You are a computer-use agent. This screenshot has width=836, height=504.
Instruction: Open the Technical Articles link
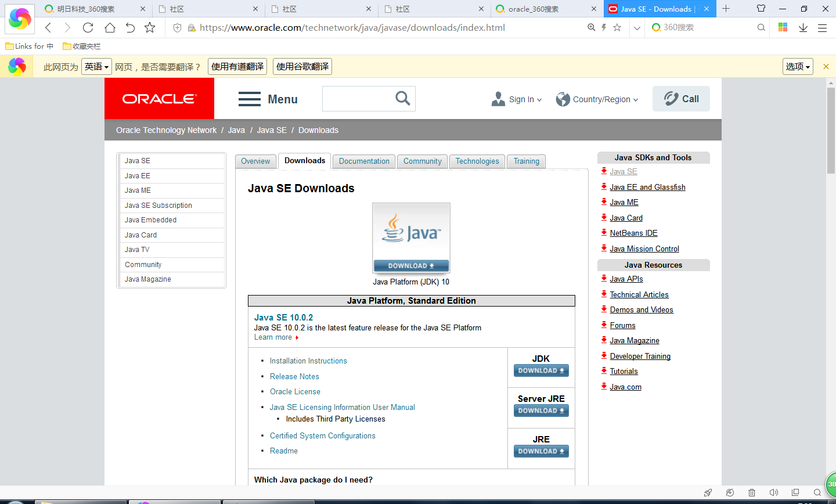point(639,294)
